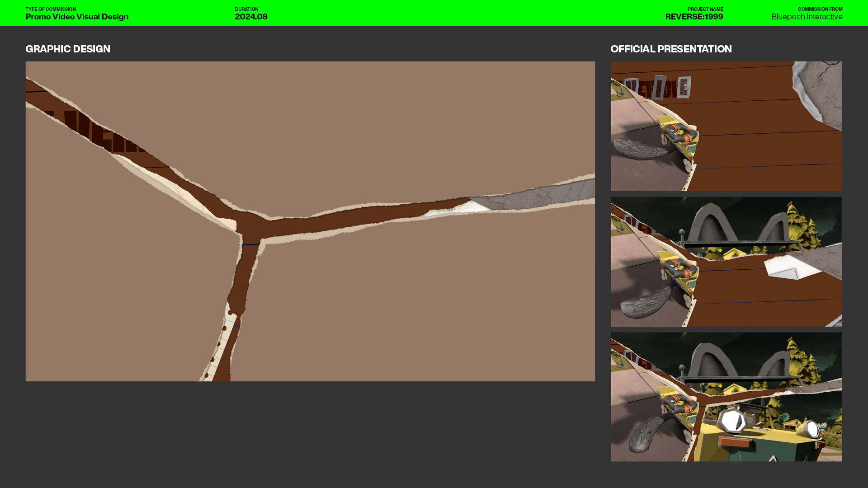
Task: Click the PROJECT NAME label
Action: (705, 9)
